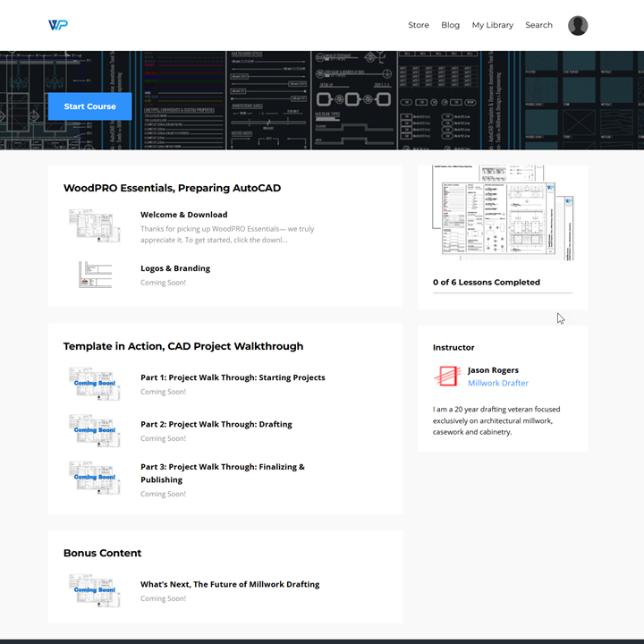Open My Library
This screenshot has width=644, height=644.
pyautogui.click(x=493, y=25)
